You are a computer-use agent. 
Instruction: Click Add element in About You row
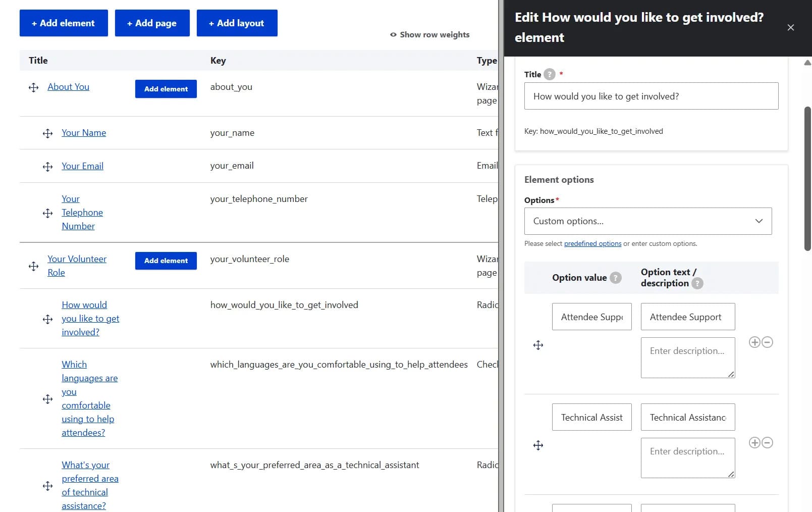coord(166,89)
